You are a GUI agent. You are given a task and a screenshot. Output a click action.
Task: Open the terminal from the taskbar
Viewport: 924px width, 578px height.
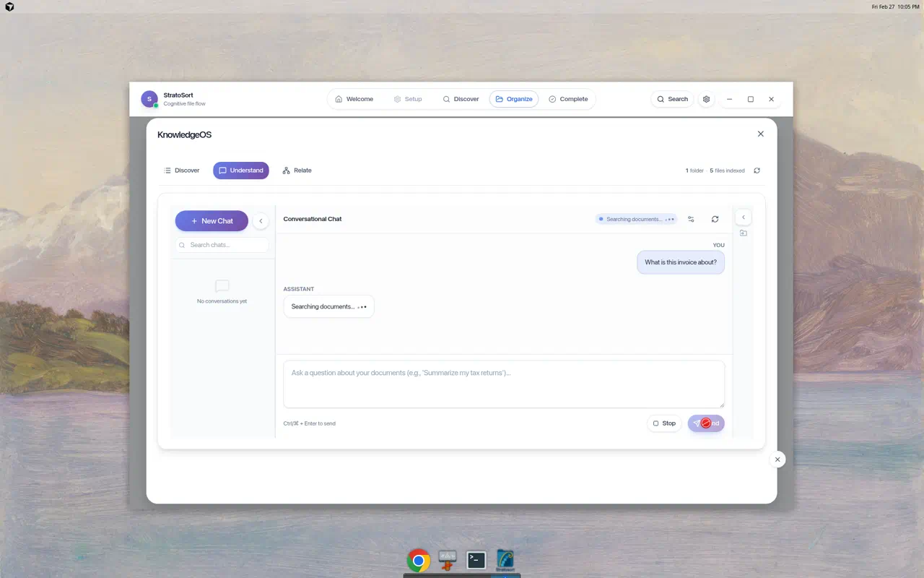coord(476,559)
